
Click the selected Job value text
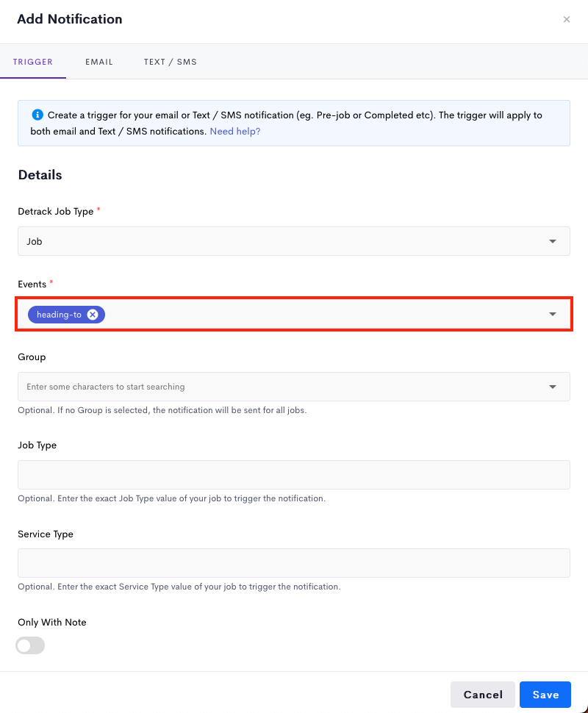tap(34, 241)
